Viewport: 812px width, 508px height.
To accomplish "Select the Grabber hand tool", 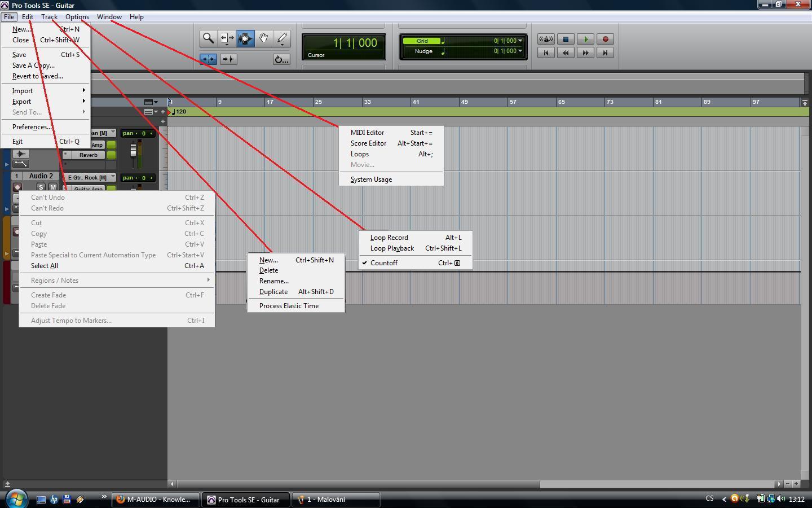I will (x=263, y=38).
